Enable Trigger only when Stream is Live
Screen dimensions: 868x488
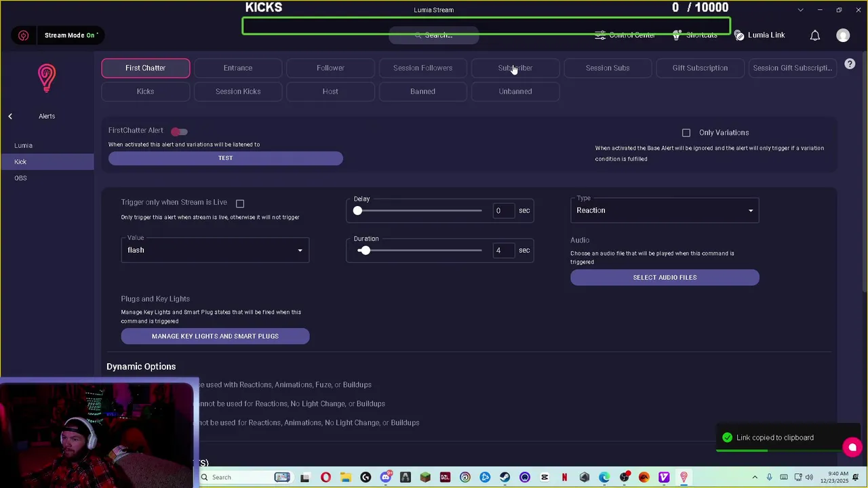(x=240, y=203)
